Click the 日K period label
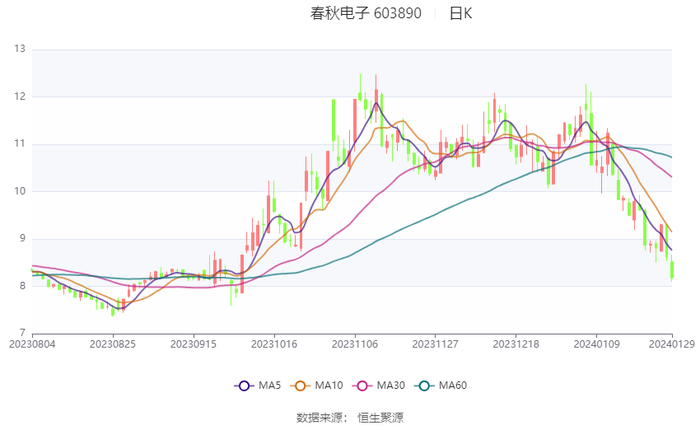 pyautogui.click(x=461, y=13)
